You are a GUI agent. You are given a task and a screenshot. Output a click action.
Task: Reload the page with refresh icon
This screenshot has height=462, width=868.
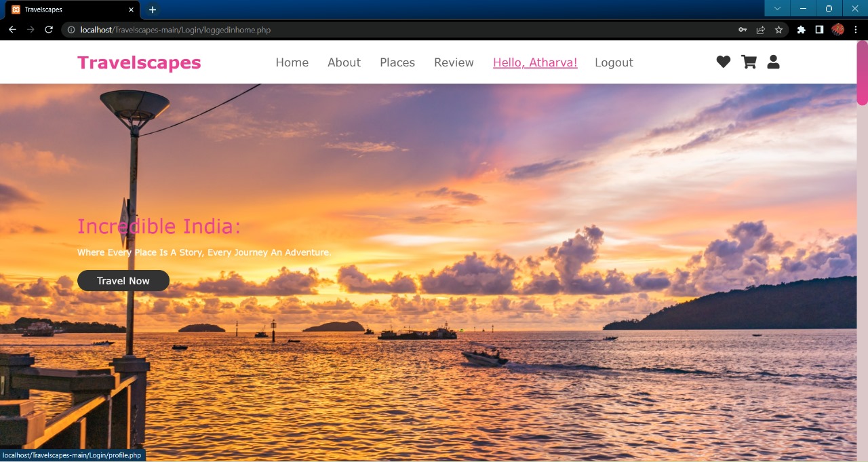pyautogui.click(x=49, y=30)
